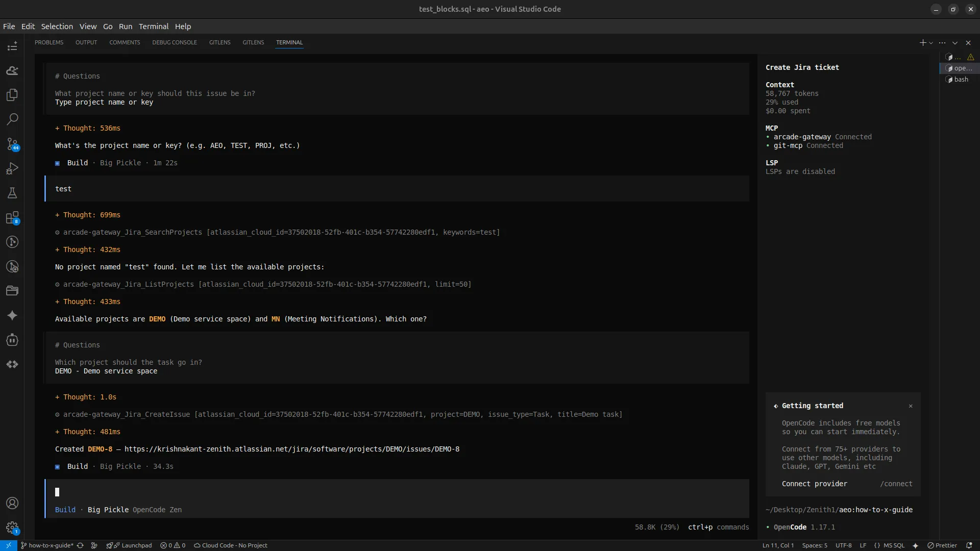The height and width of the screenshot is (551, 980).
Task: Select the 'ope...' terminal in terminal list
Action: point(960,68)
